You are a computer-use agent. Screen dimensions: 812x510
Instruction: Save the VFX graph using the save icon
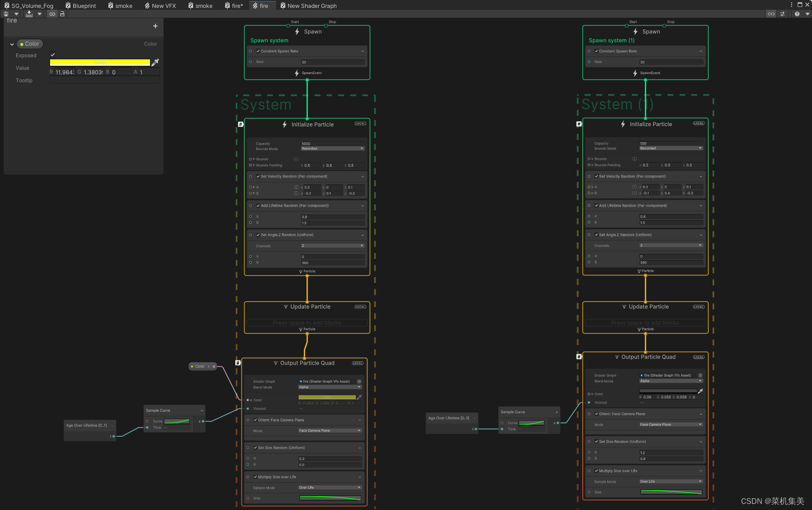pyautogui.click(x=6, y=13)
